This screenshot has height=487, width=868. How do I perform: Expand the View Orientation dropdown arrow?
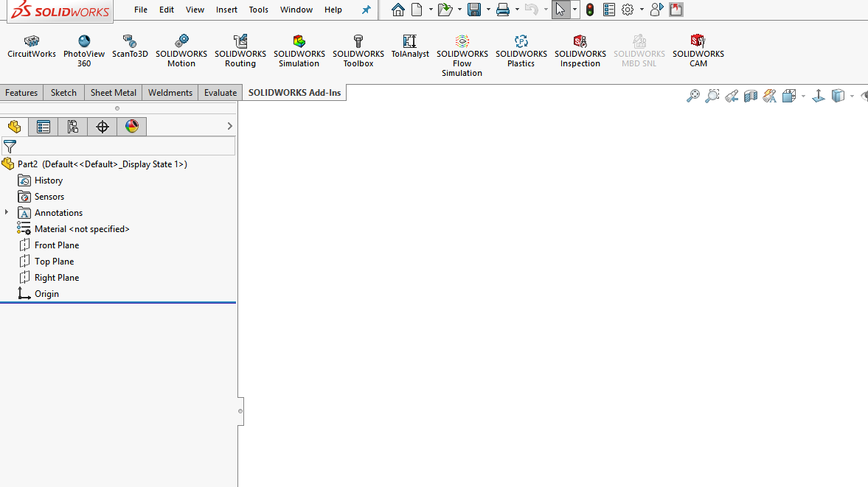coord(803,97)
